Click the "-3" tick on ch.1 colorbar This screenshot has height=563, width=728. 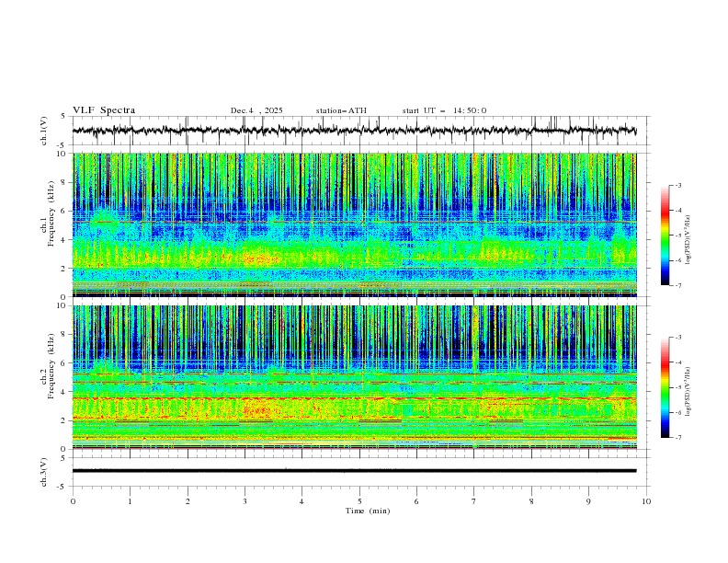pos(678,185)
